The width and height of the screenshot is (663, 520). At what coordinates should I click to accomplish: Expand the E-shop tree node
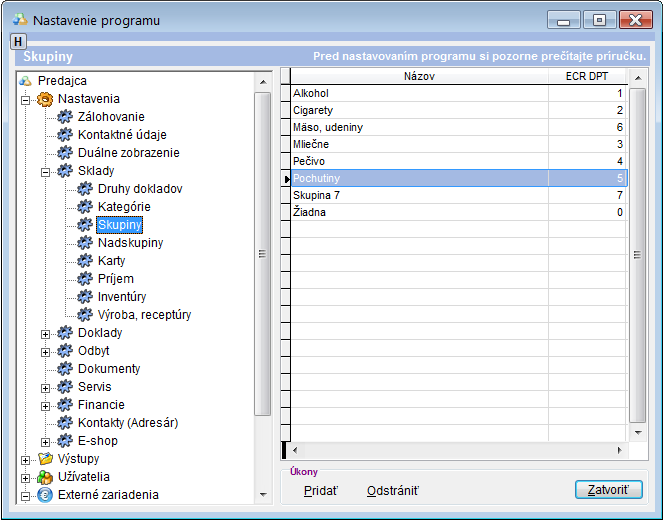point(45,441)
